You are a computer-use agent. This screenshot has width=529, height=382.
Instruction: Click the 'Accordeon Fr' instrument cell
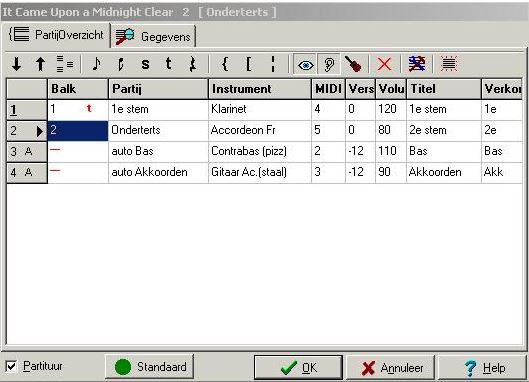[260, 131]
